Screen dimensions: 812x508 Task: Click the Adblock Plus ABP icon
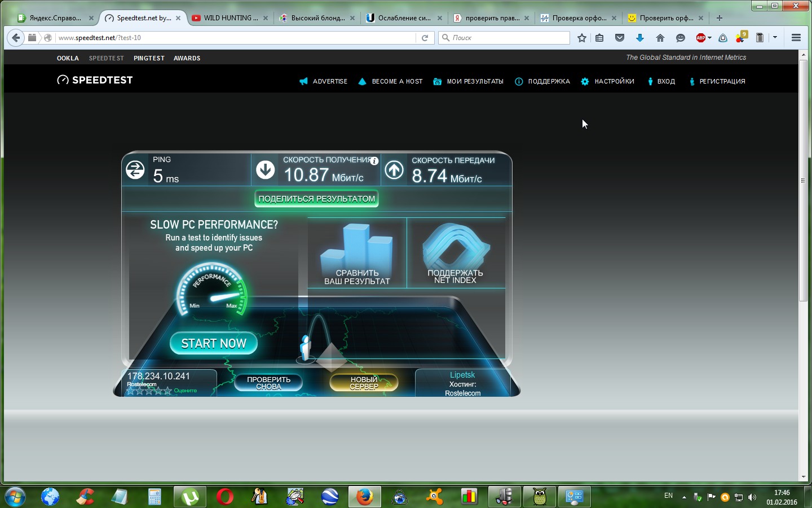(701, 38)
